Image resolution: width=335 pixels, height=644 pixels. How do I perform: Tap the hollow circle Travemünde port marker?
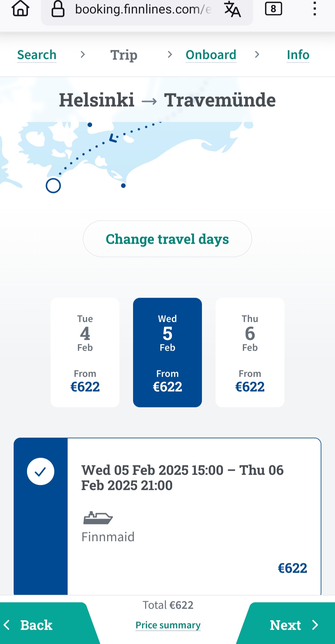(53, 186)
